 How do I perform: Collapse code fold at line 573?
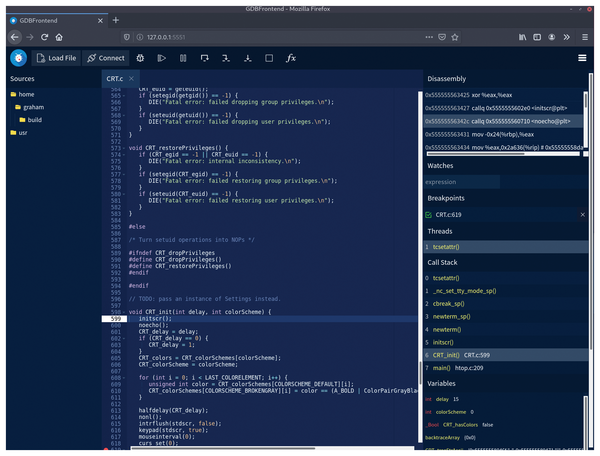click(x=124, y=148)
